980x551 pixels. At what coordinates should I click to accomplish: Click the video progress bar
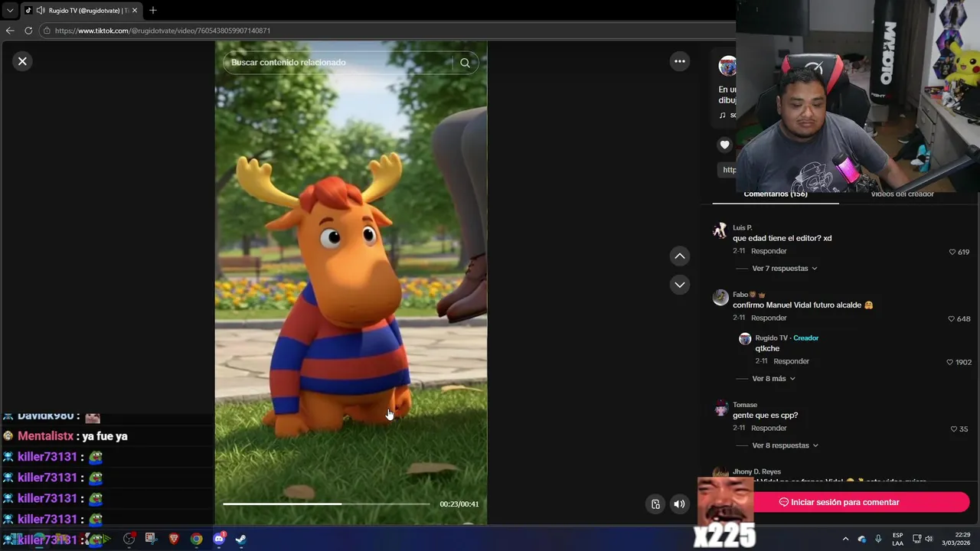tap(326, 504)
